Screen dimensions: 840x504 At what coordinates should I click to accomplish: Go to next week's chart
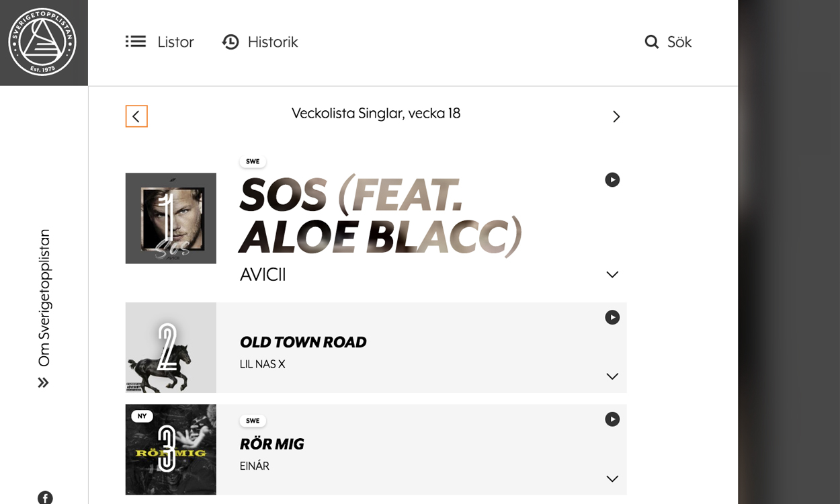(616, 117)
